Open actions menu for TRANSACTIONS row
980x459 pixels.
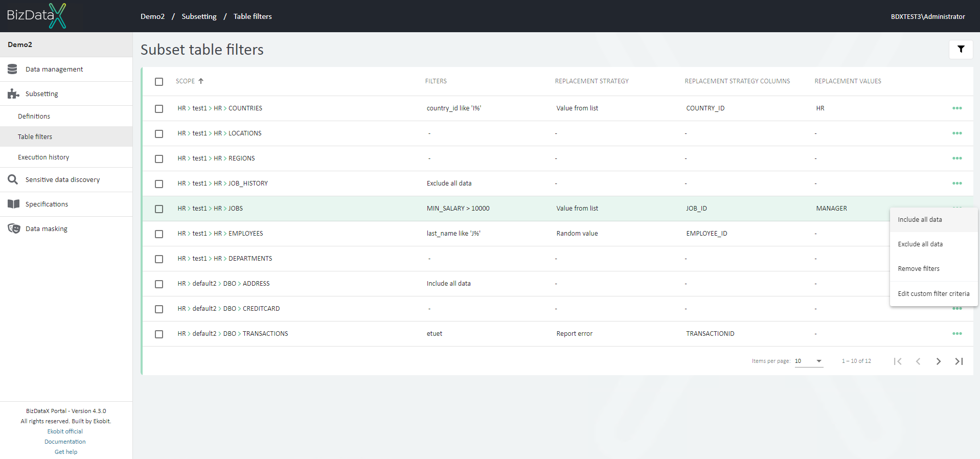click(x=957, y=334)
